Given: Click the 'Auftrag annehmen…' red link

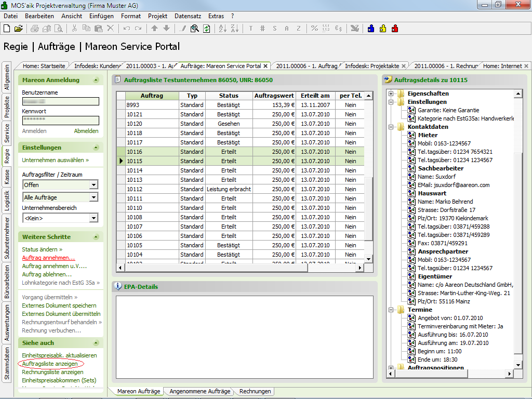Looking at the screenshot, I should [x=48, y=258].
